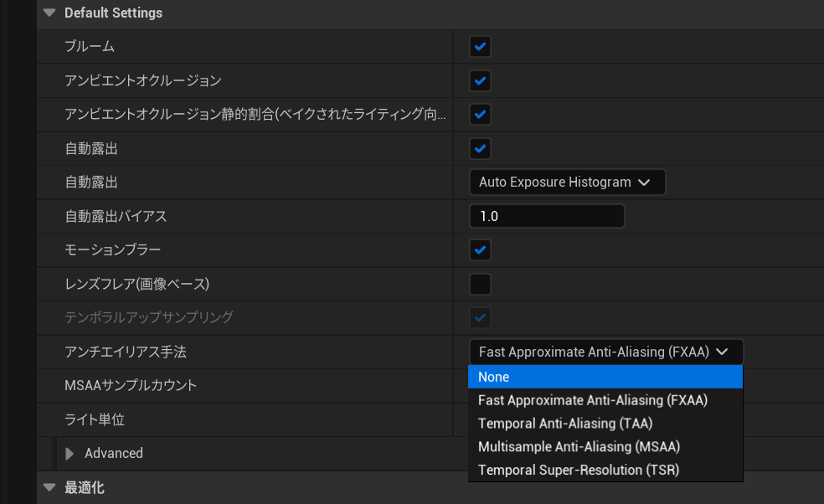Collapse the Default Settings section
The height and width of the screenshot is (504, 824).
click(49, 13)
